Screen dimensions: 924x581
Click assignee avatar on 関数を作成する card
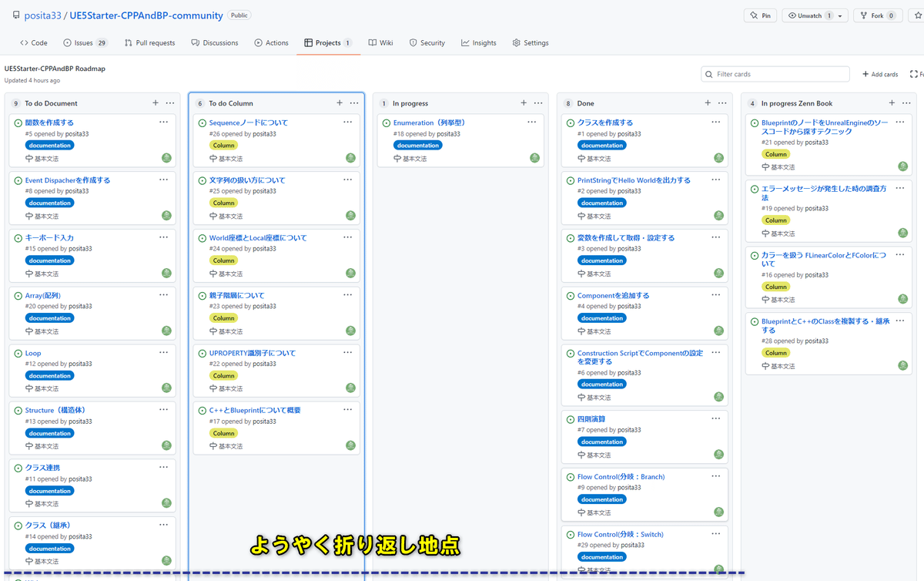tap(166, 158)
